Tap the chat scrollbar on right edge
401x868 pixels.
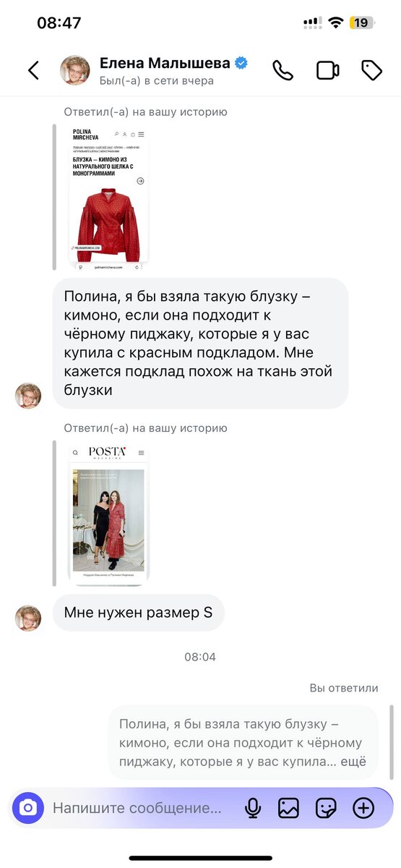[392, 741]
